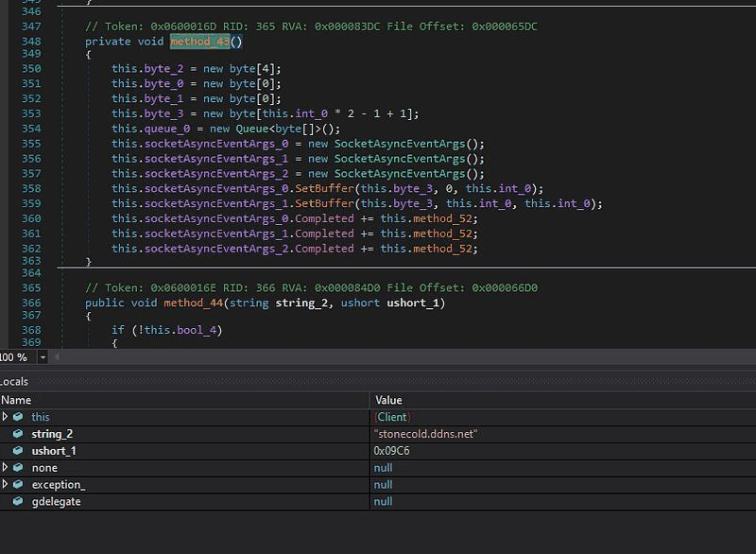Select the null value of gdelegate

click(x=383, y=501)
